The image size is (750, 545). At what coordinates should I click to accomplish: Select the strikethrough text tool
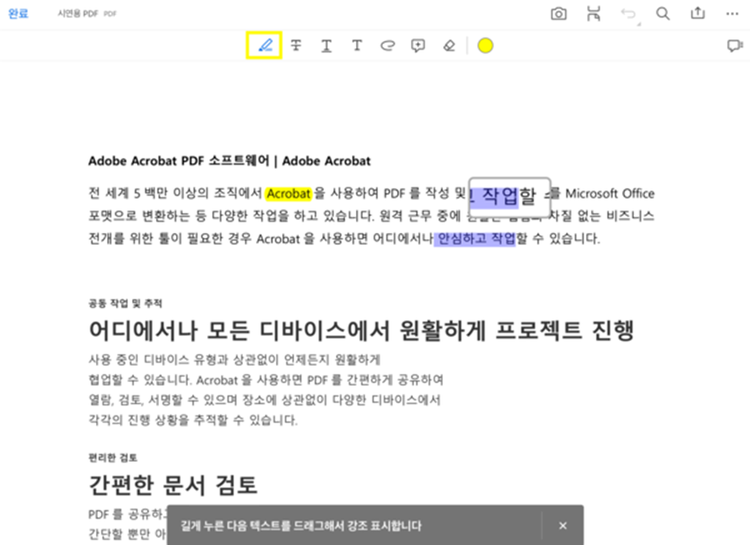(296, 45)
